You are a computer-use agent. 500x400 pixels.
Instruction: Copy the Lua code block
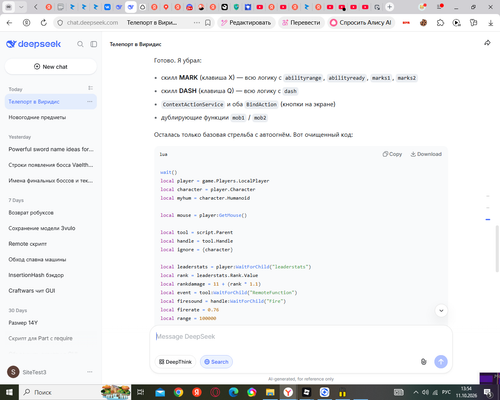click(392, 154)
